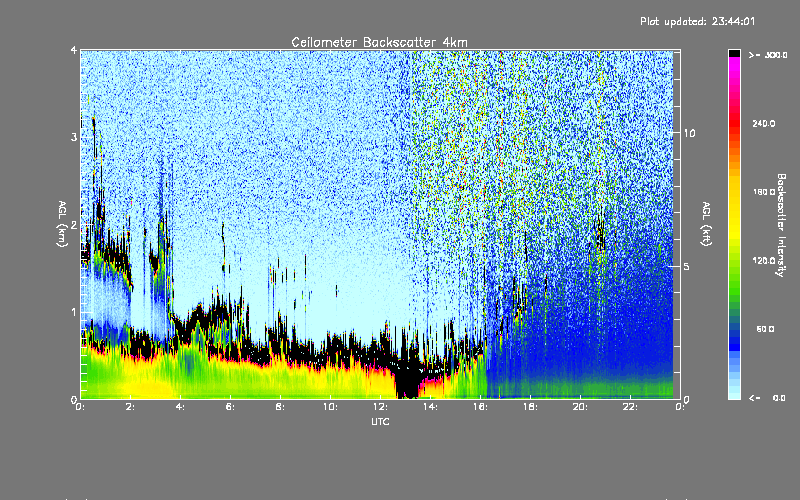Image resolution: width=800 pixels, height=500 pixels.
Task: Click the '3' tick on the km axis
Action: pos(74,137)
